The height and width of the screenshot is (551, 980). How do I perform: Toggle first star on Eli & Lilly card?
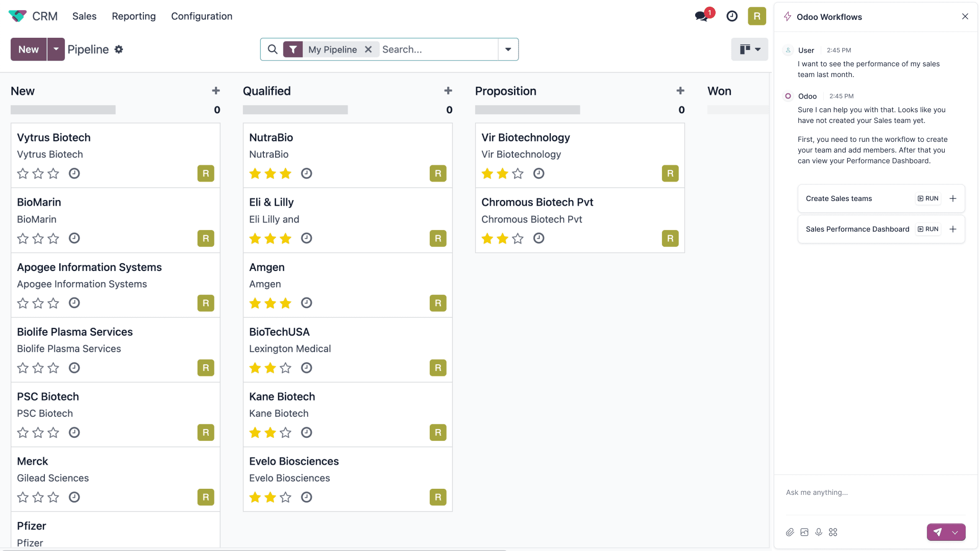pyautogui.click(x=255, y=238)
